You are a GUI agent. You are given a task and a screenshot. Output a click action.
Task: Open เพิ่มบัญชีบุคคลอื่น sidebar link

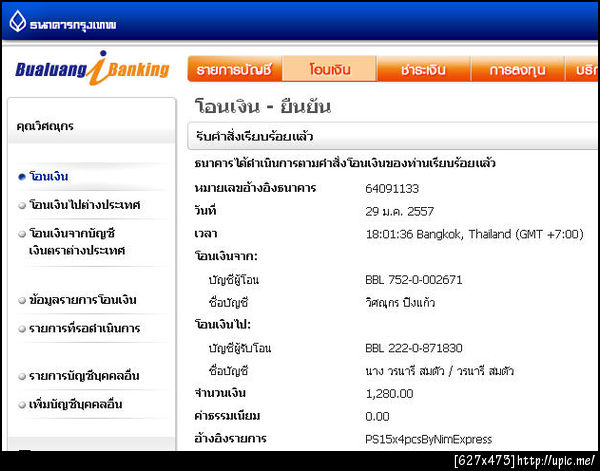(76, 404)
